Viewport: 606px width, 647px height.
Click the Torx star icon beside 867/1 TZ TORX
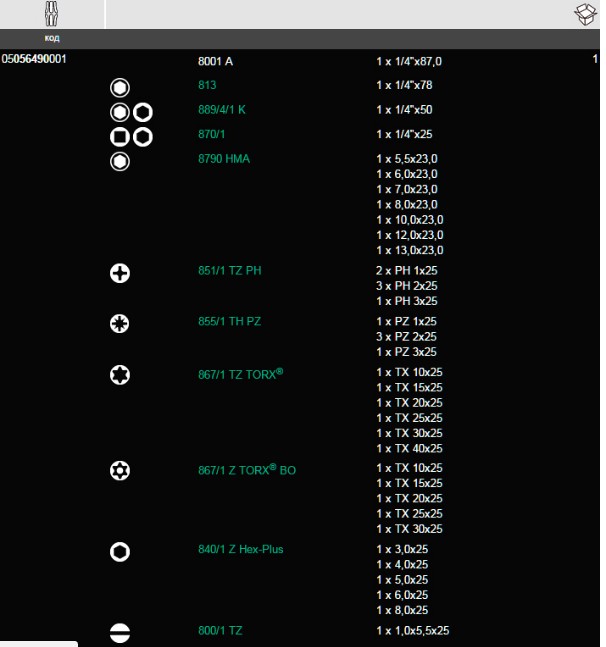[x=120, y=375]
